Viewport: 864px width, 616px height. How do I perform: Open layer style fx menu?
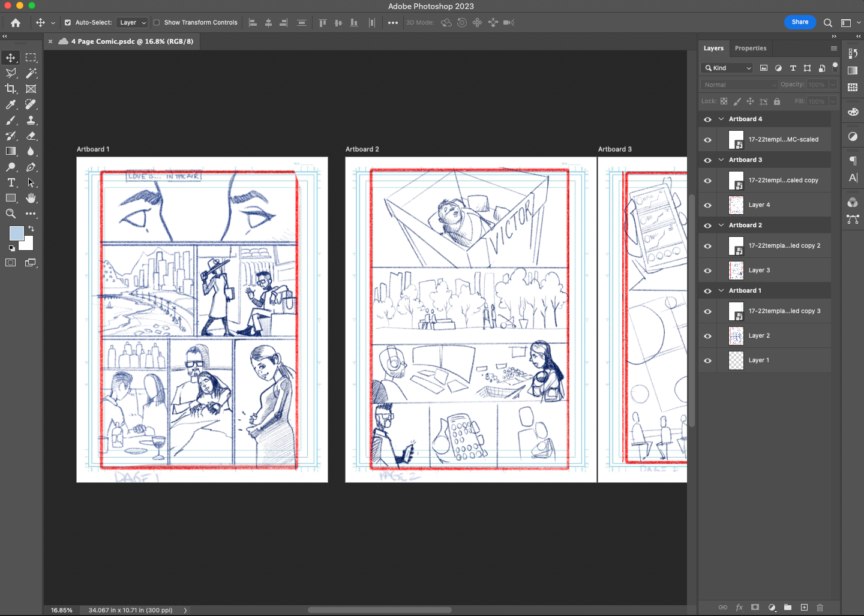pos(739,608)
